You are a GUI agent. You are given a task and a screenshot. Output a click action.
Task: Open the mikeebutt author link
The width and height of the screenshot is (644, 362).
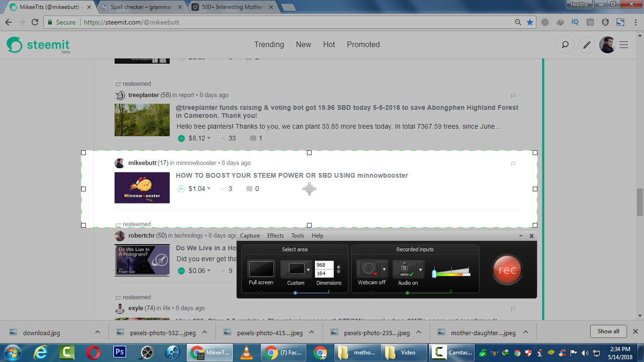(x=142, y=163)
